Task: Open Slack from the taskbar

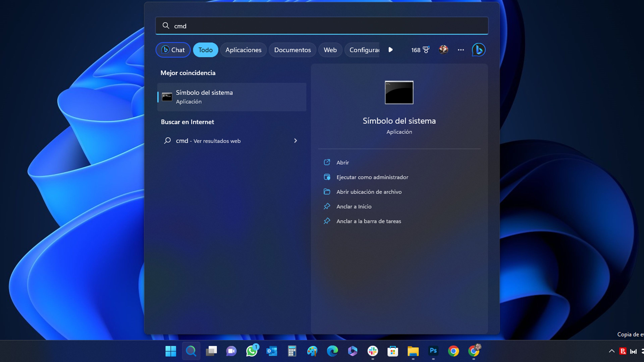Action: (x=372, y=351)
